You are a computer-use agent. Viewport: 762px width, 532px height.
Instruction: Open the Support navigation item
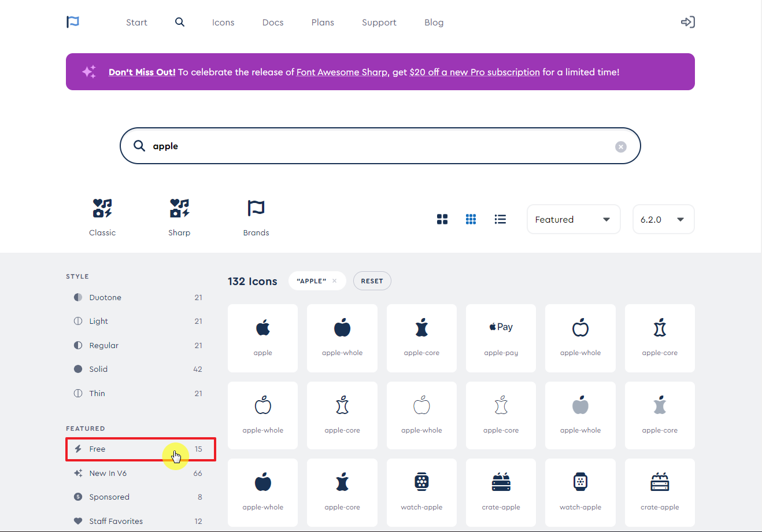point(379,23)
